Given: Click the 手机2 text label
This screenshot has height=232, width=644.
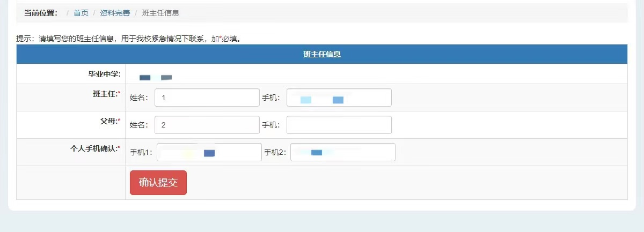Looking at the screenshot, I should click(x=275, y=153).
